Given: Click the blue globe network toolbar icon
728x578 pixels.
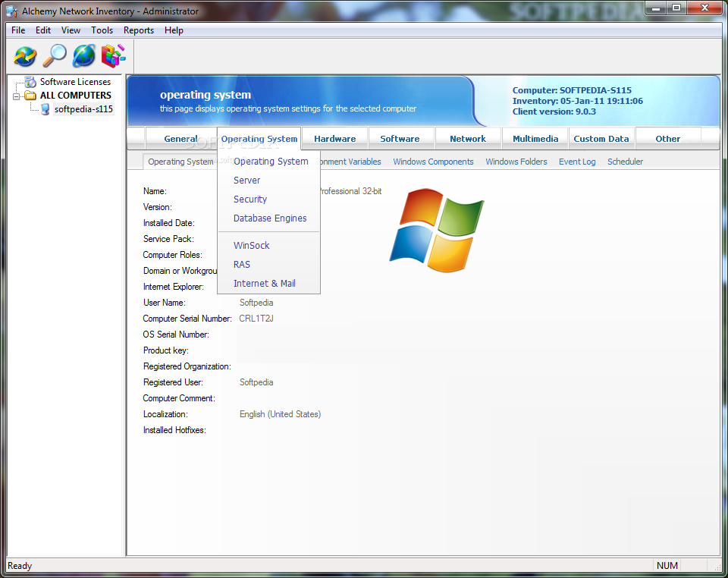Looking at the screenshot, I should (84, 56).
